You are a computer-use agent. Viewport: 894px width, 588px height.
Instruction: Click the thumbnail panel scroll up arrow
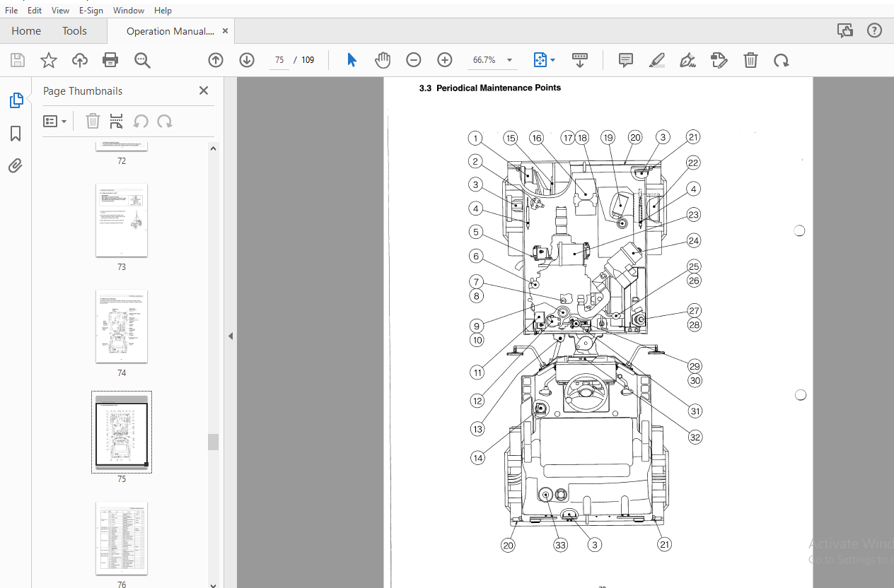pos(214,148)
